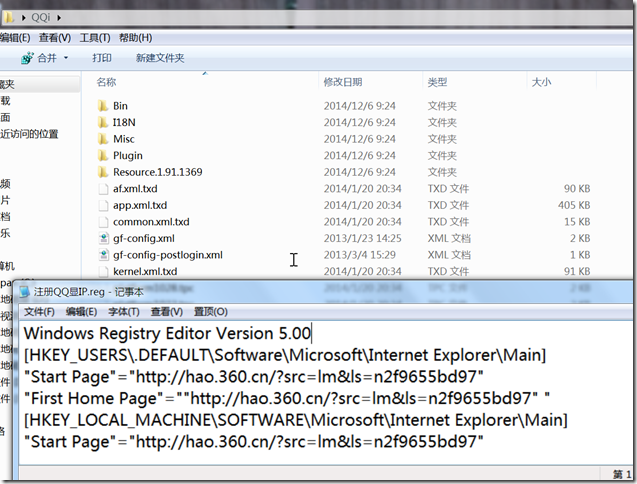Select 近访问的位置 in the navigation pane
This screenshot has width=637, height=484.
(29, 134)
